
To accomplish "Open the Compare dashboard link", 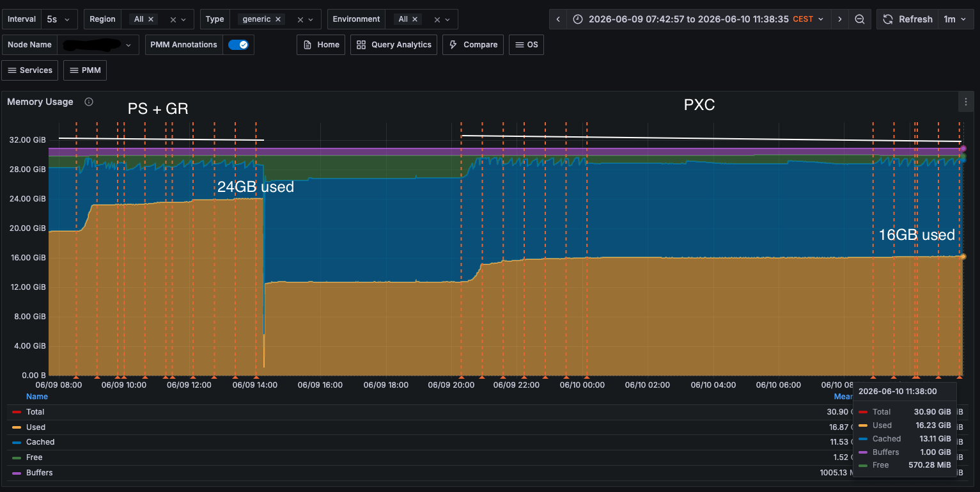I will click(x=473, y=45).
